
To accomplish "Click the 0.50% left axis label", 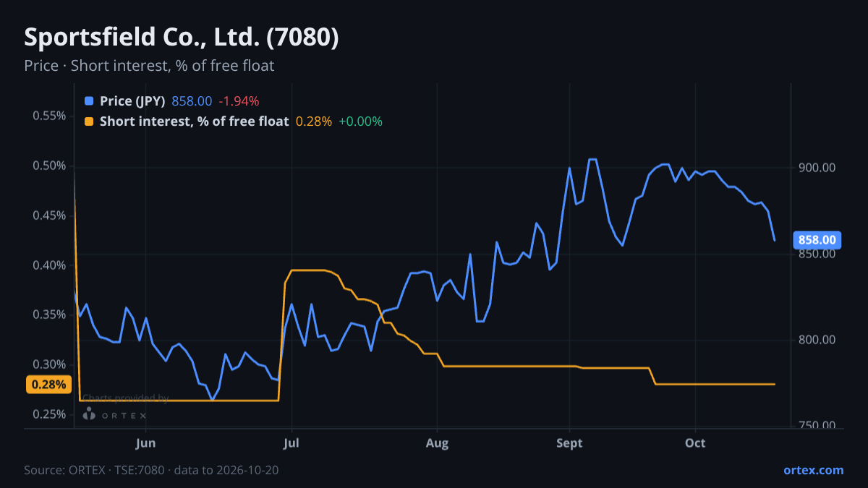I will [x=49, y=166].
